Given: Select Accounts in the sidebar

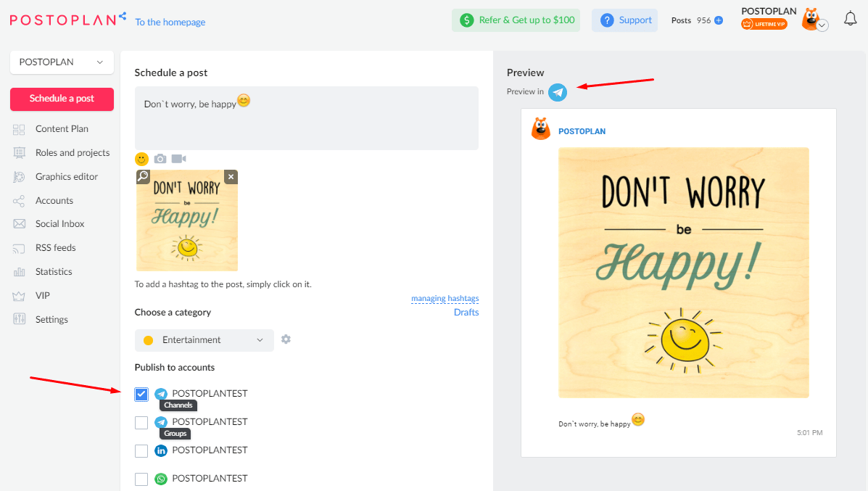Looking at the screenshot, I should point(54,200).
